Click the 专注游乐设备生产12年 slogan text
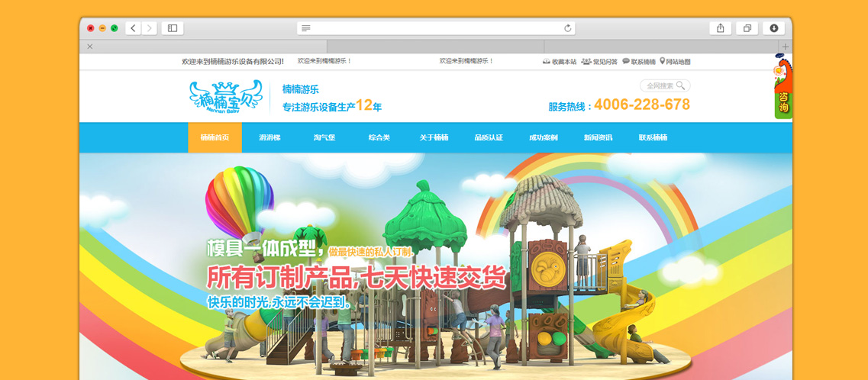868x380 pixels. click(332, 105)
